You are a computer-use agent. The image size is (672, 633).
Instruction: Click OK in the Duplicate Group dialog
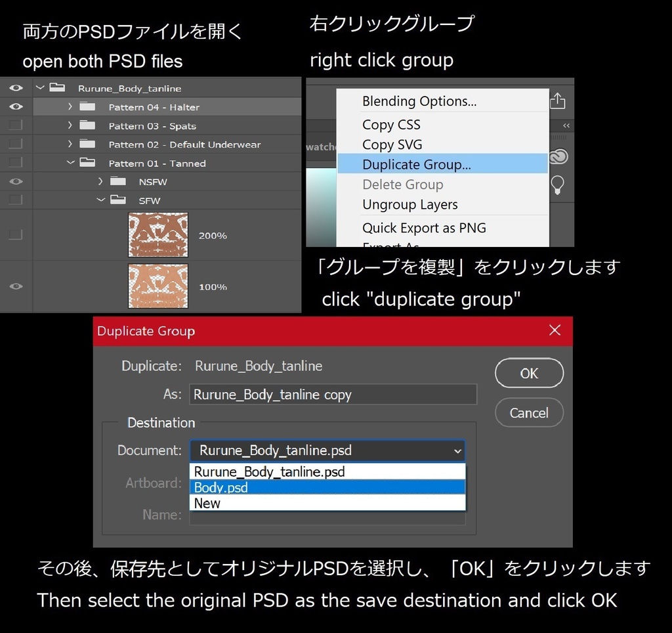click(x=529, y=373)
